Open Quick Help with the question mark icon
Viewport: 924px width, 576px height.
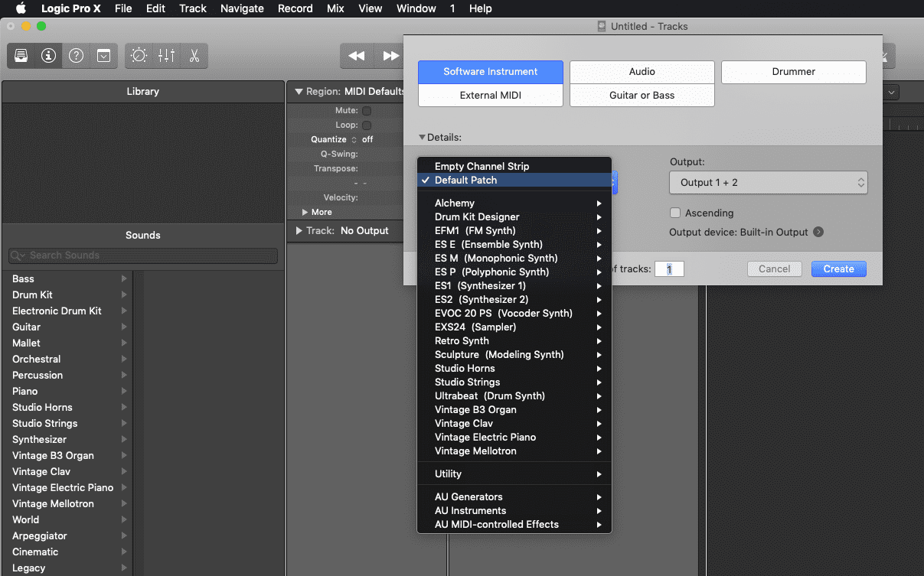click(x=76, y=56)
